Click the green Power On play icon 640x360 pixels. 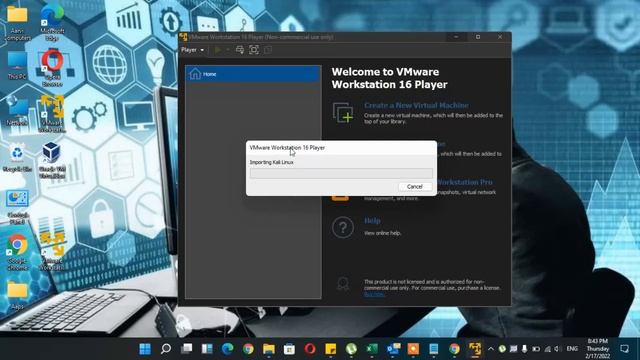218,50
